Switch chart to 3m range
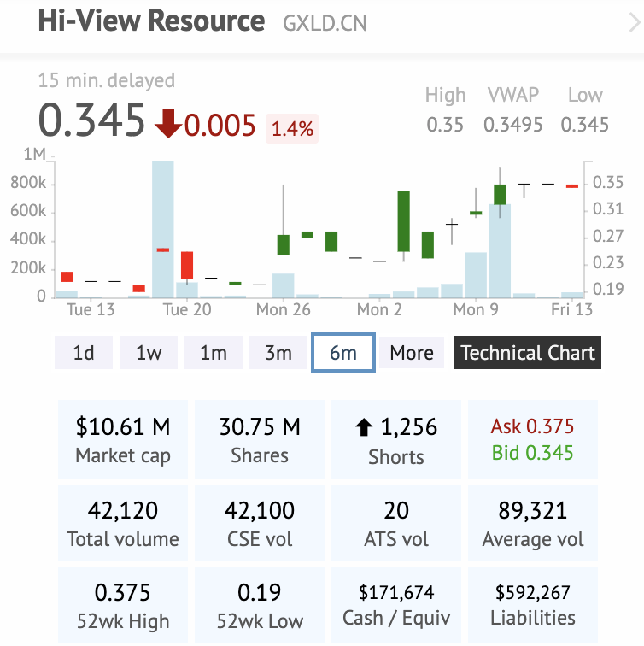The width and height of the screenshot is (644, 646). [x=278, y=353]
